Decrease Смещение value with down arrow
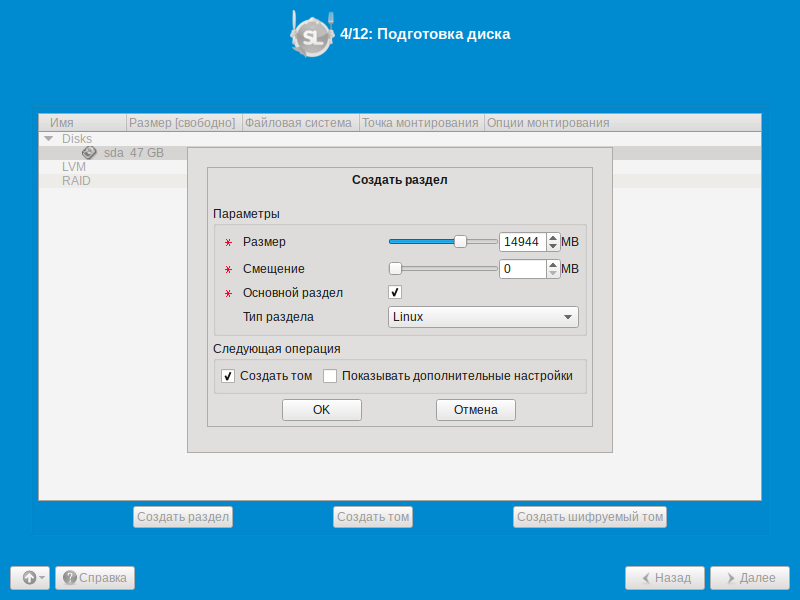The image size is (800, 600). (553, 273)
